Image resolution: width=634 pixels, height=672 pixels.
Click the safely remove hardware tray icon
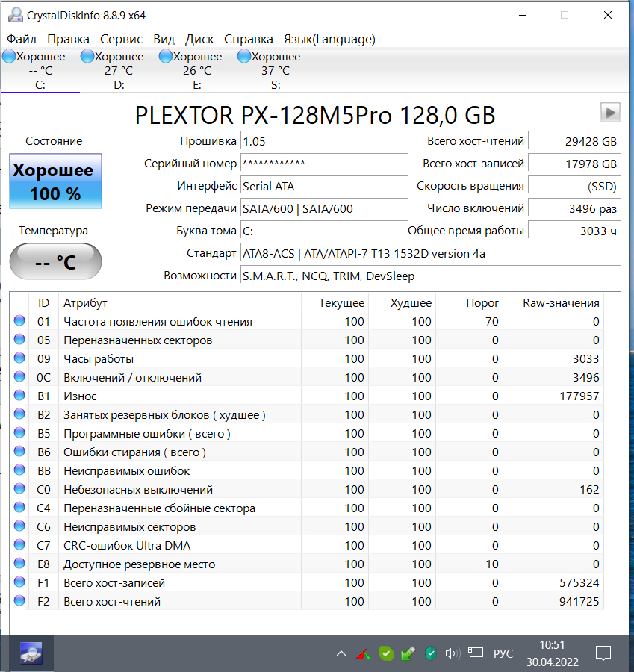(408, 653)
